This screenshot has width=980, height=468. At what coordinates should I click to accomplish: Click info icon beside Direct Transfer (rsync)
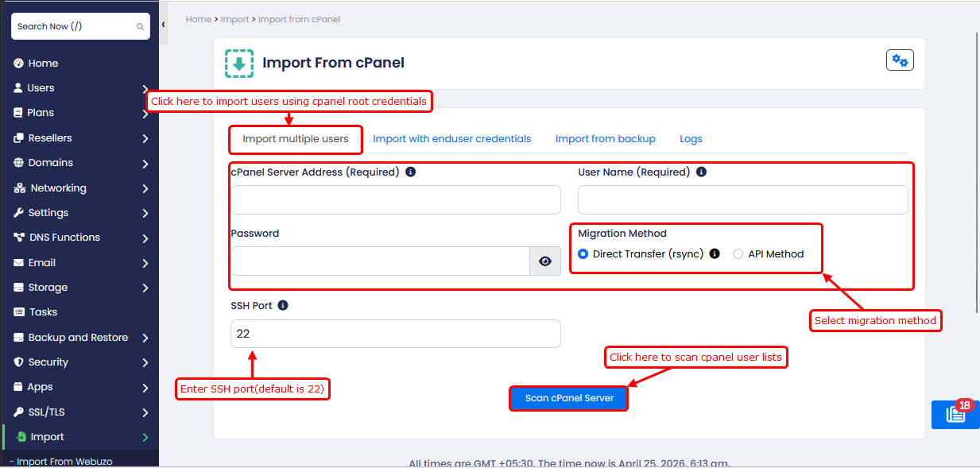pyautogui.click(x=715, y=254)
